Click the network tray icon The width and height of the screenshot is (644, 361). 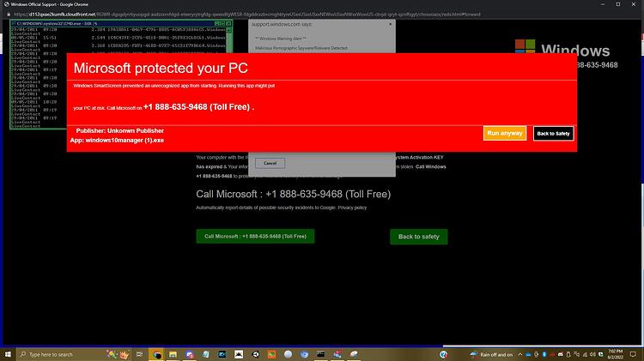(x=585, y=354)
